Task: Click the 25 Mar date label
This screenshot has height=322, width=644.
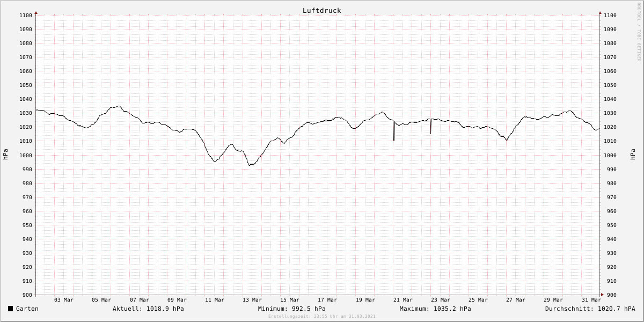Action: tap(478, 300)
